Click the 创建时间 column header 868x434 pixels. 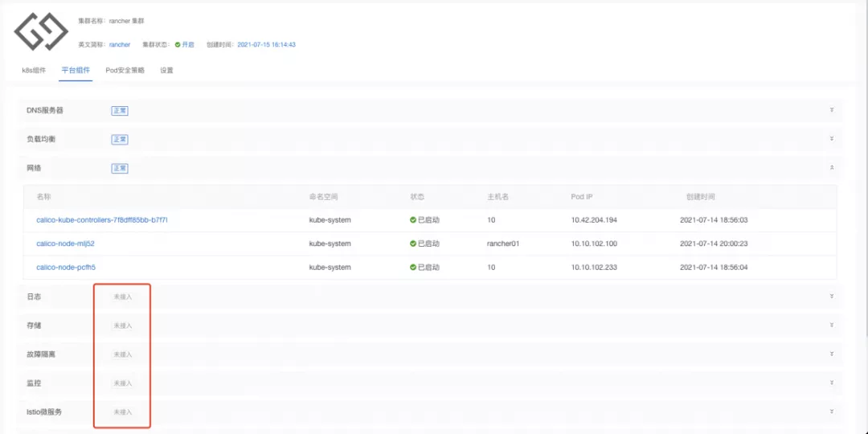[700, 197]
